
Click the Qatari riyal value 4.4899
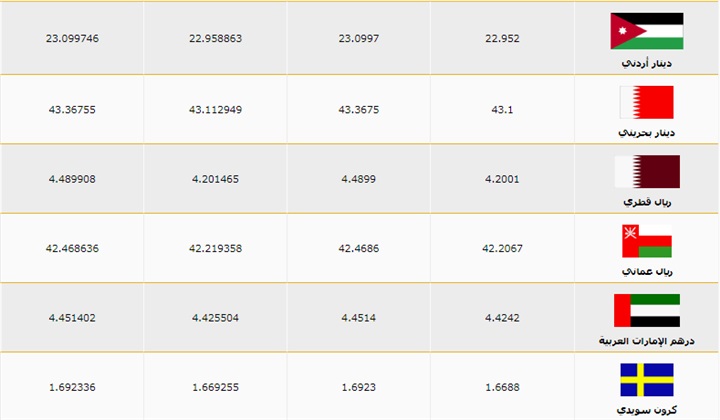[x=359, y=179]
